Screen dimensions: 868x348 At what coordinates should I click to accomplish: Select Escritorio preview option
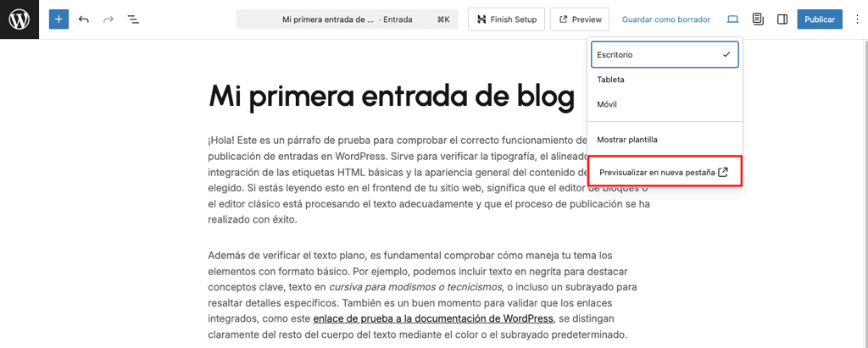[665, 55]
